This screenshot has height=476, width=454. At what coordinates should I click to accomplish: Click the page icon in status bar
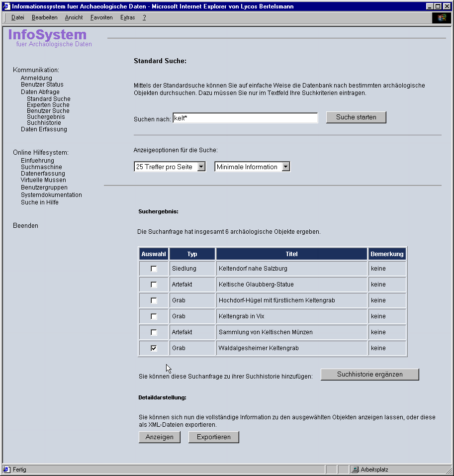6,470
